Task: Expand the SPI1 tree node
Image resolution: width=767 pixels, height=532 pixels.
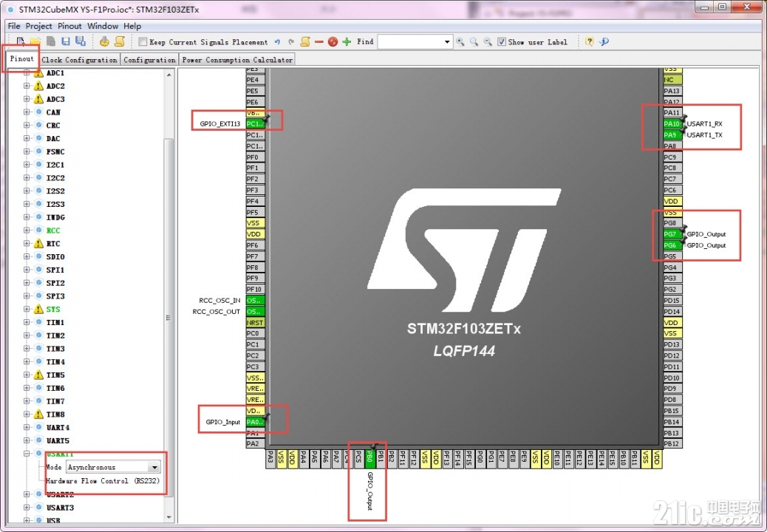Action: coord(27,270)
